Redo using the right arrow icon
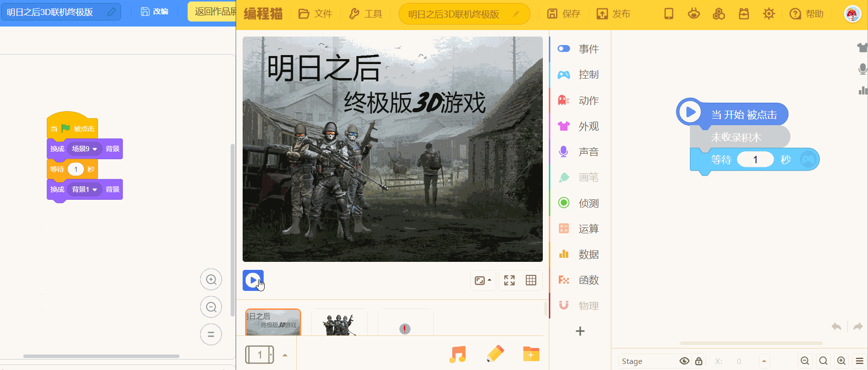Screen dimensions: 868x370 tap(858, 326)
